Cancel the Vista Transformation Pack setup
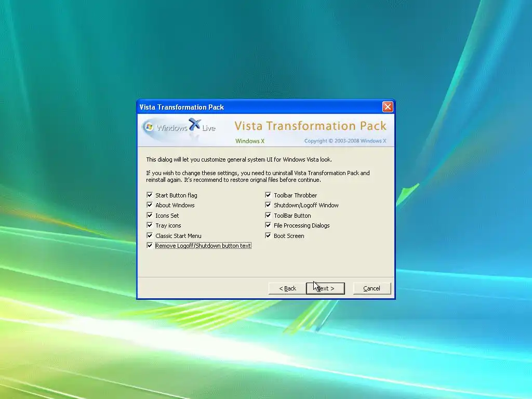532x399 pixels. click(x=372, y=288)
